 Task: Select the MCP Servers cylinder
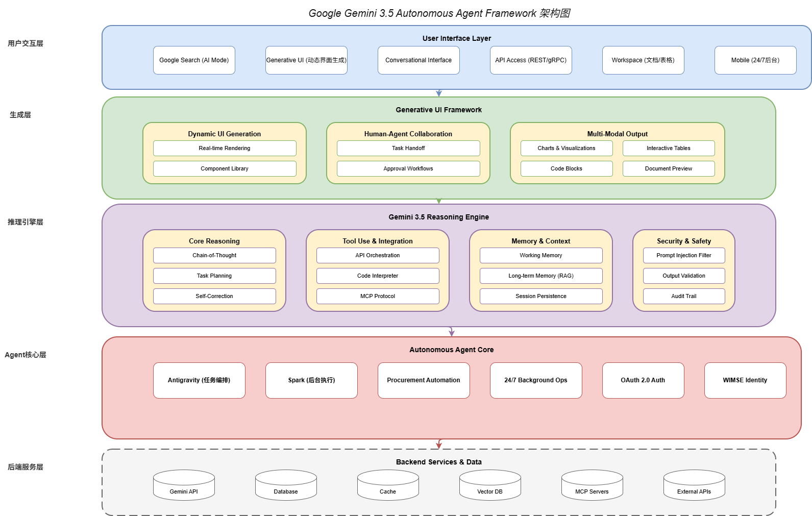592,485
